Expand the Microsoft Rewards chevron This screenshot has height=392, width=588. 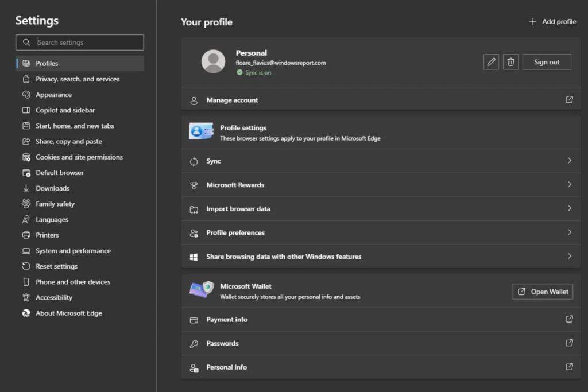[x=570, y=184]
